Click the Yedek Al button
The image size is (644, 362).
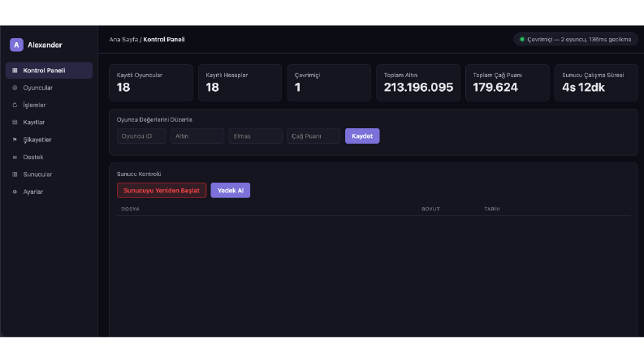(231, 191)
